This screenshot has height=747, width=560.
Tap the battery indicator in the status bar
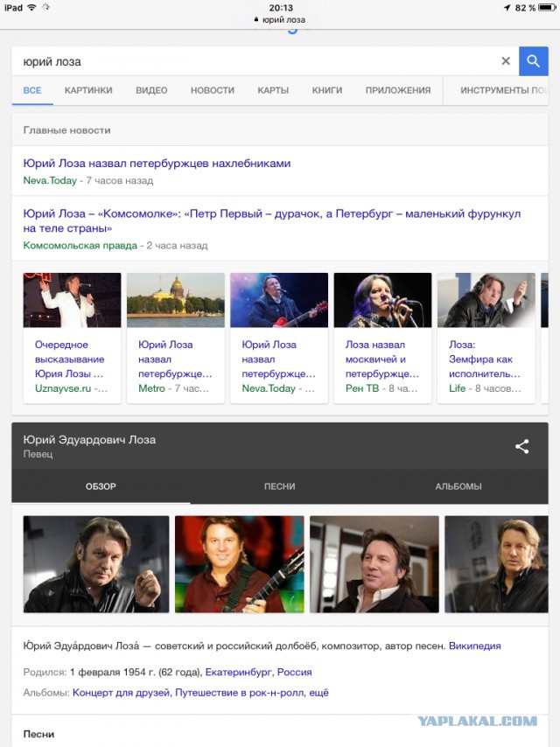547,8
